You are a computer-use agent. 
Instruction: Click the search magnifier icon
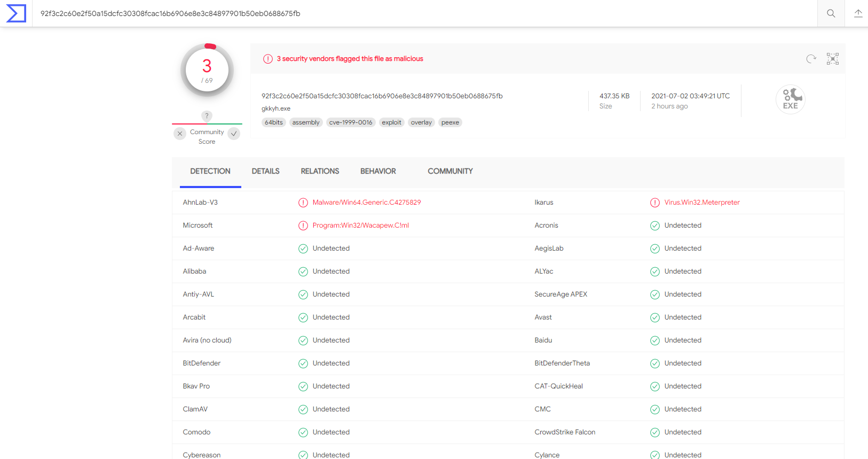(831, 13)
